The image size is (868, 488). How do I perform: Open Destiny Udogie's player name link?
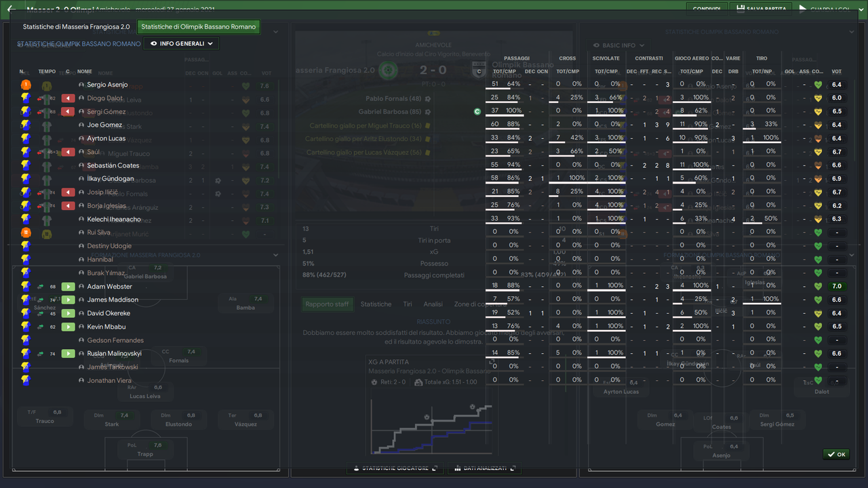pos(109,246)
